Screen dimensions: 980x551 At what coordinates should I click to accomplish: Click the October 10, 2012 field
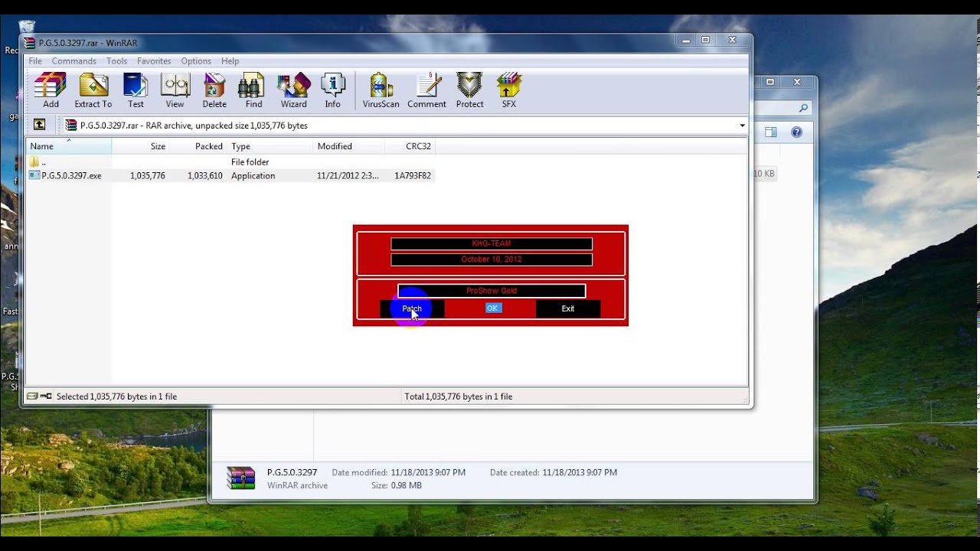[492, 259]
